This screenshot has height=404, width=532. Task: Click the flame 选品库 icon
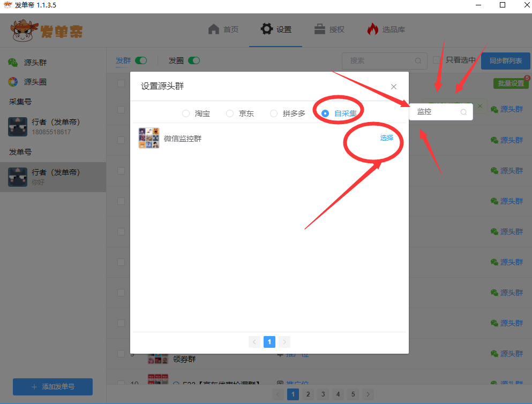click(x=372, y=29)
